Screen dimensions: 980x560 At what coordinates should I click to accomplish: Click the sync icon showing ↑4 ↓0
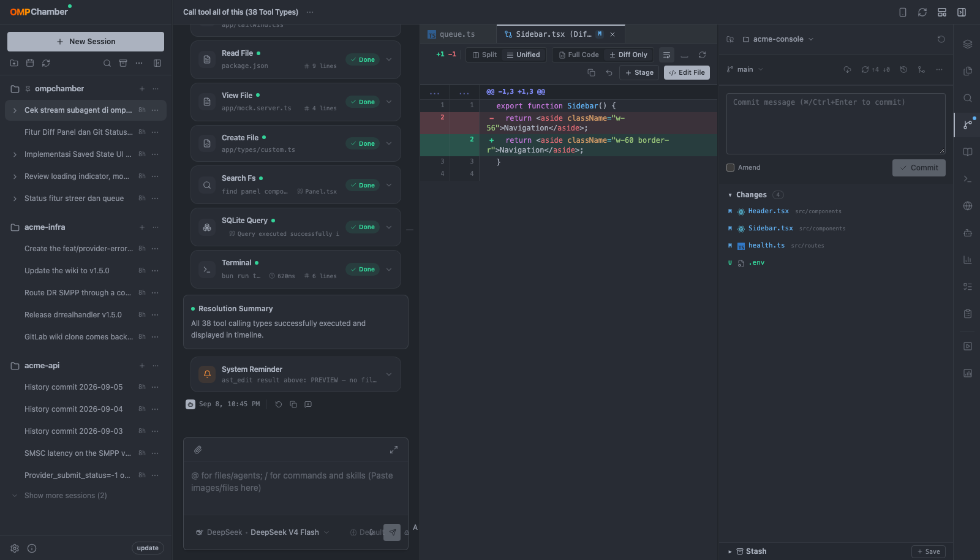click(875, 70)
